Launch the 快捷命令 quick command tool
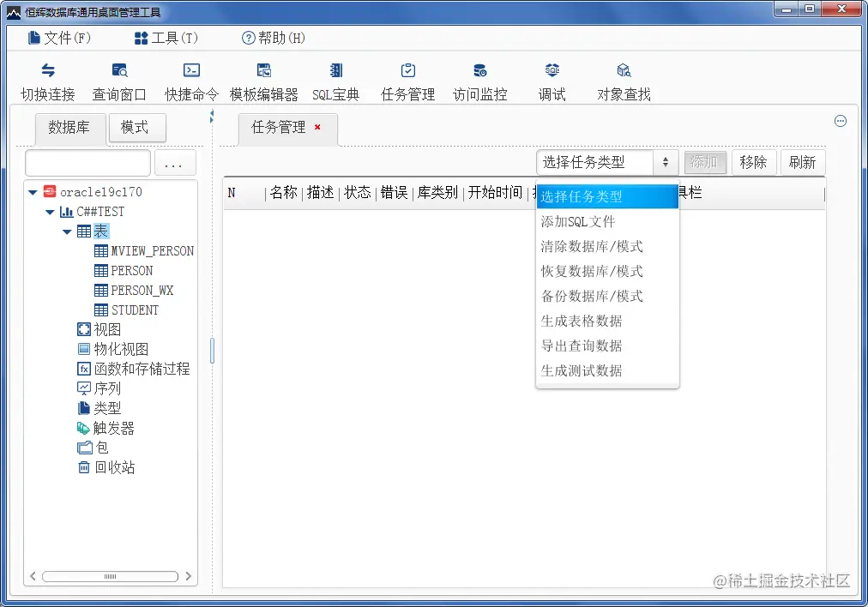 191,70
